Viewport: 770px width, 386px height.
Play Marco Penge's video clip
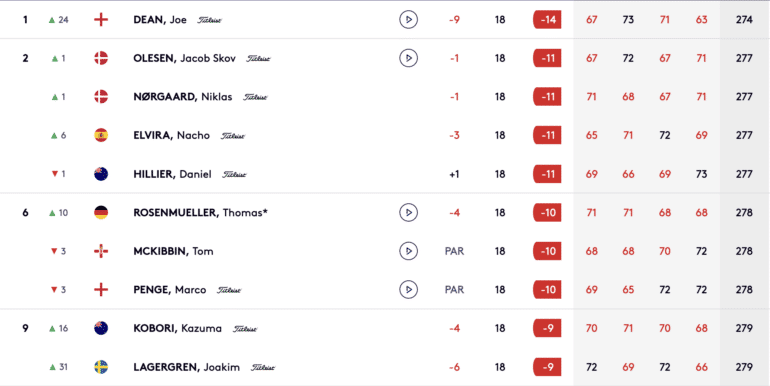408,290
